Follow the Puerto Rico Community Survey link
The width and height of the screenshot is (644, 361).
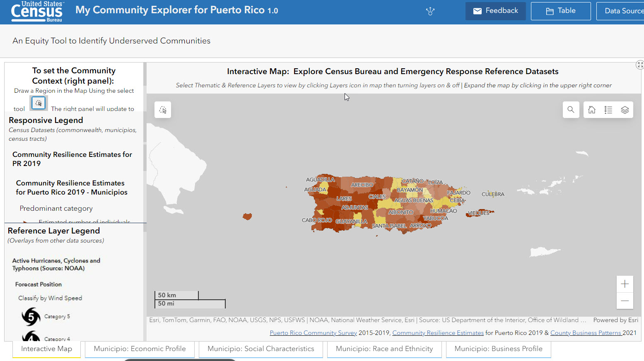313,332
